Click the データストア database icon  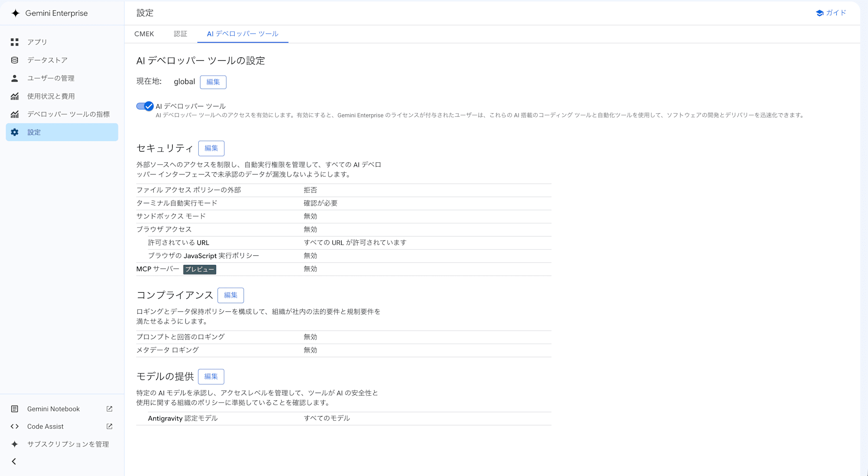tap(15, 60)
